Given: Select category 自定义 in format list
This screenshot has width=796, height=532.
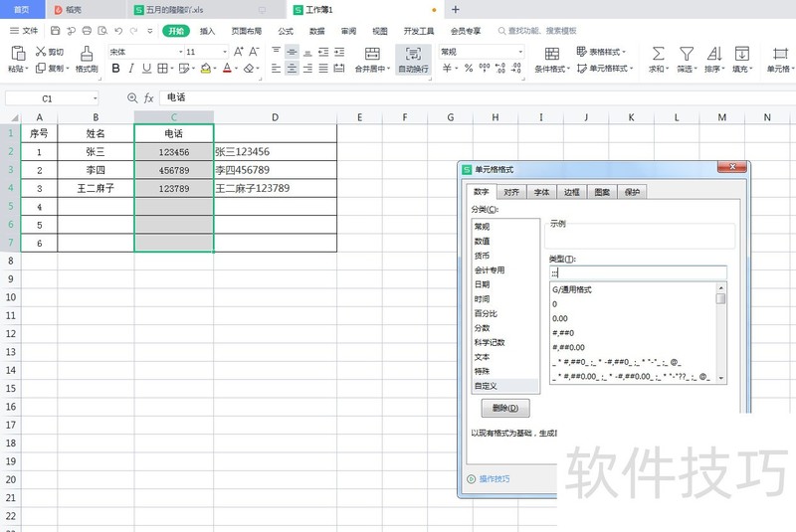Looking at the screenshot, I should click(505, 386).
